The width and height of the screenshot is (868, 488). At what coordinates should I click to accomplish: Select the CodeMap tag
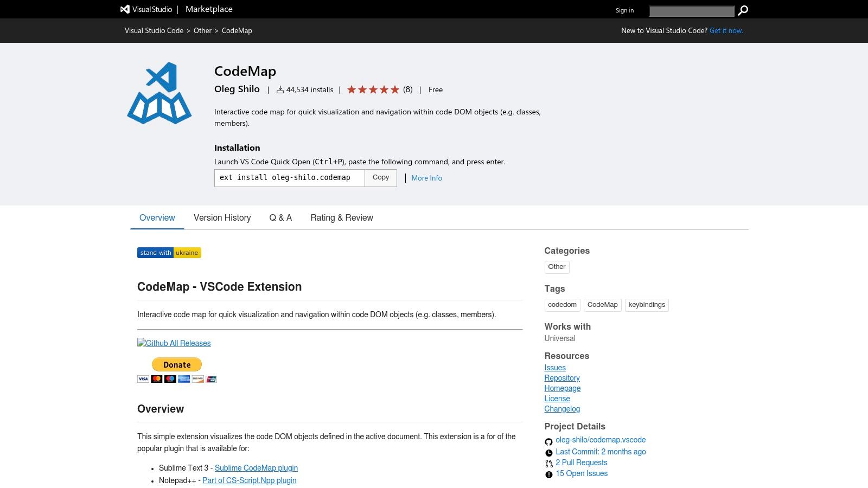pos(602,305)
